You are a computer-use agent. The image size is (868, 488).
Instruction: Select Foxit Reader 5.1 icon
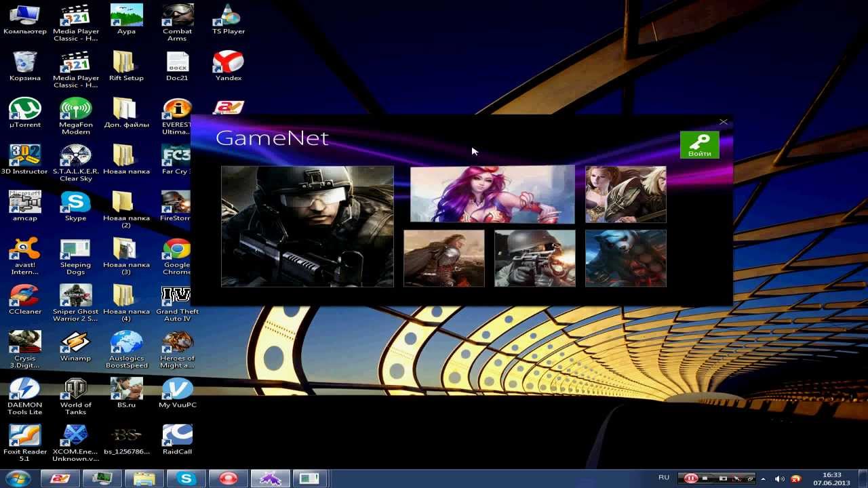coord(25,443)
